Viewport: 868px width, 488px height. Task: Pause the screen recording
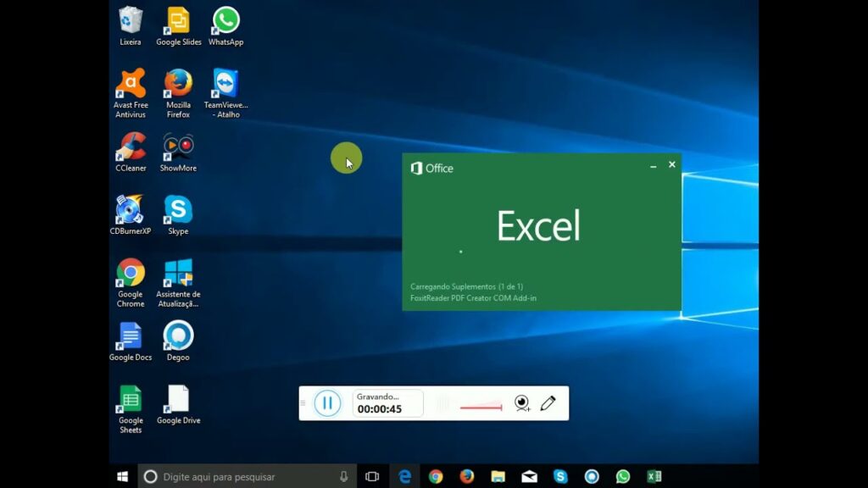(x=327, y=402)
